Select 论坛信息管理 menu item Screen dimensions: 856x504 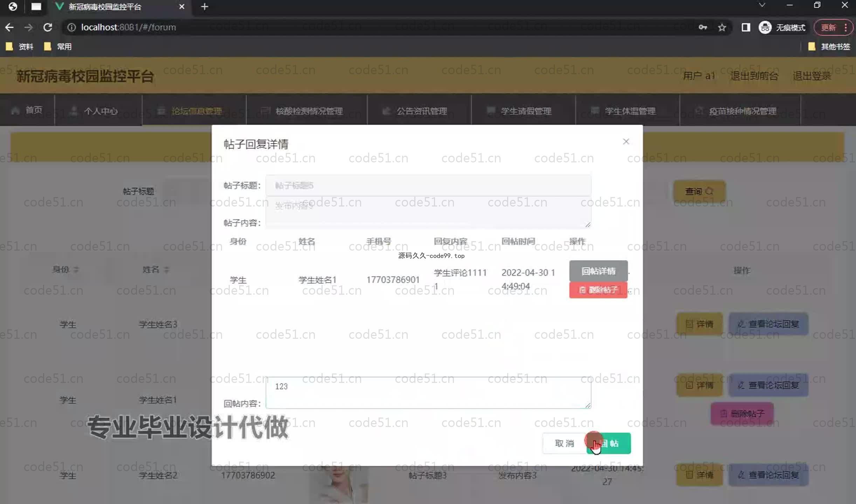[x=194, y=111]
